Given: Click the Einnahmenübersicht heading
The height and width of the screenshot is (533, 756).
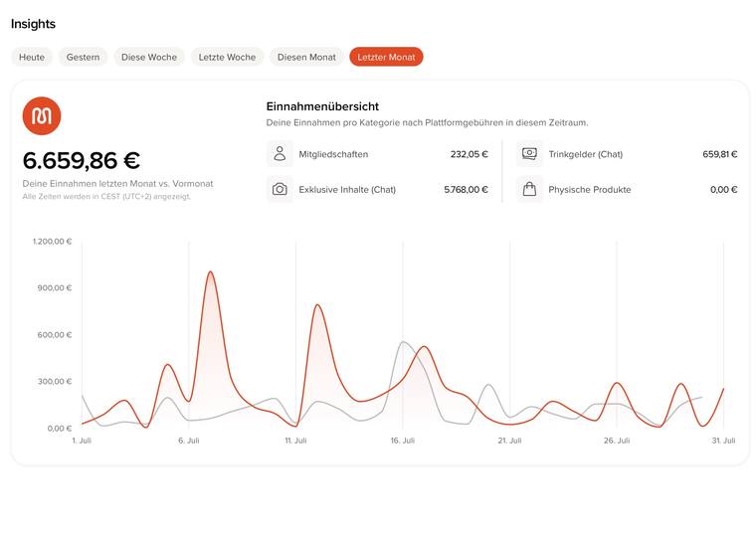Looking at the screenshot, I should point(322,106).
